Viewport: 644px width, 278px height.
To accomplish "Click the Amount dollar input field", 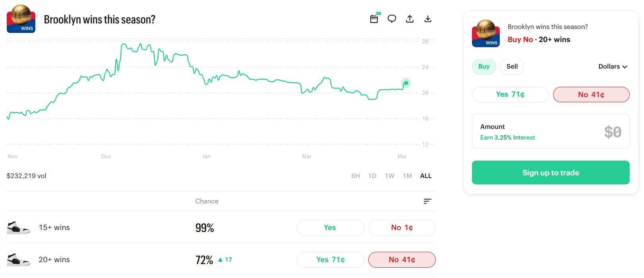I will (550, 131).
